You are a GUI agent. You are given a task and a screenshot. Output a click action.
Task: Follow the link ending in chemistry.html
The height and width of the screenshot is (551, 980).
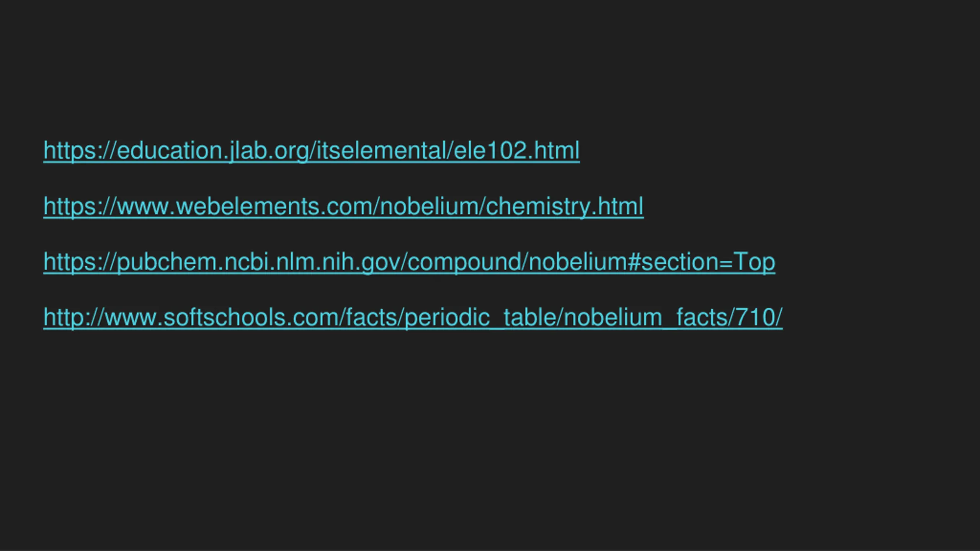(x=343, y=207)
